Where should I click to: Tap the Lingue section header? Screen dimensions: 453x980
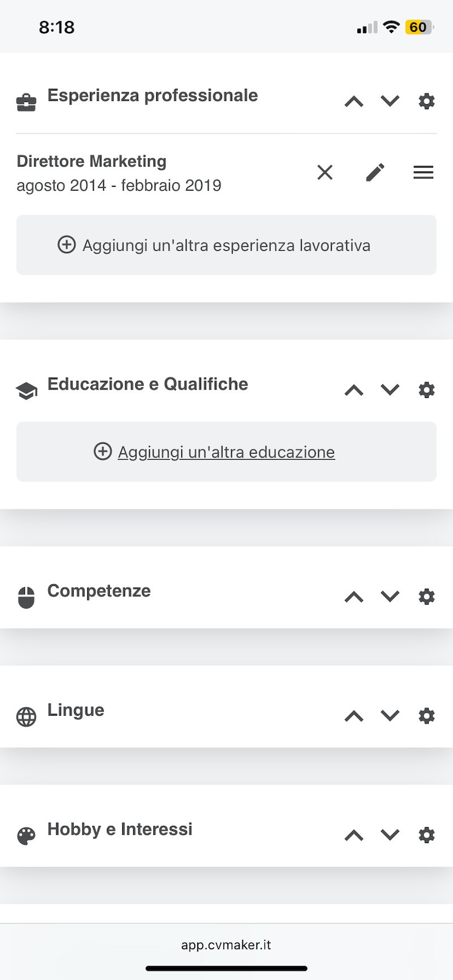click(76, 710)
